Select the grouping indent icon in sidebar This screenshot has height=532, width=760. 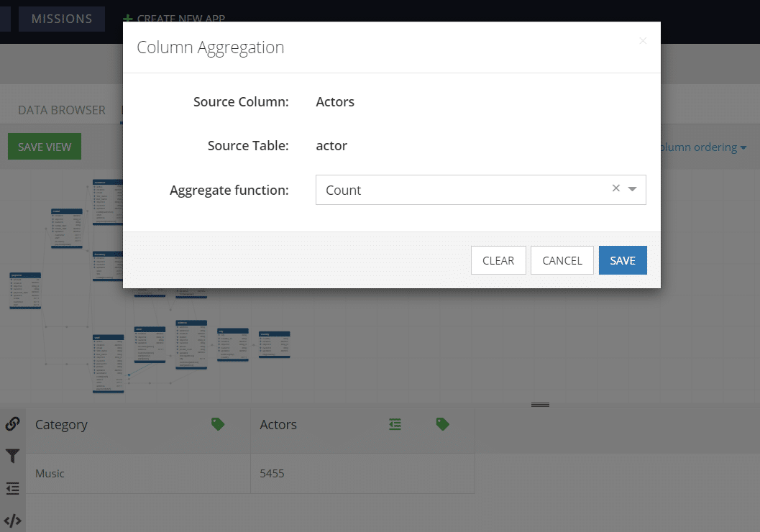[13, 488]
